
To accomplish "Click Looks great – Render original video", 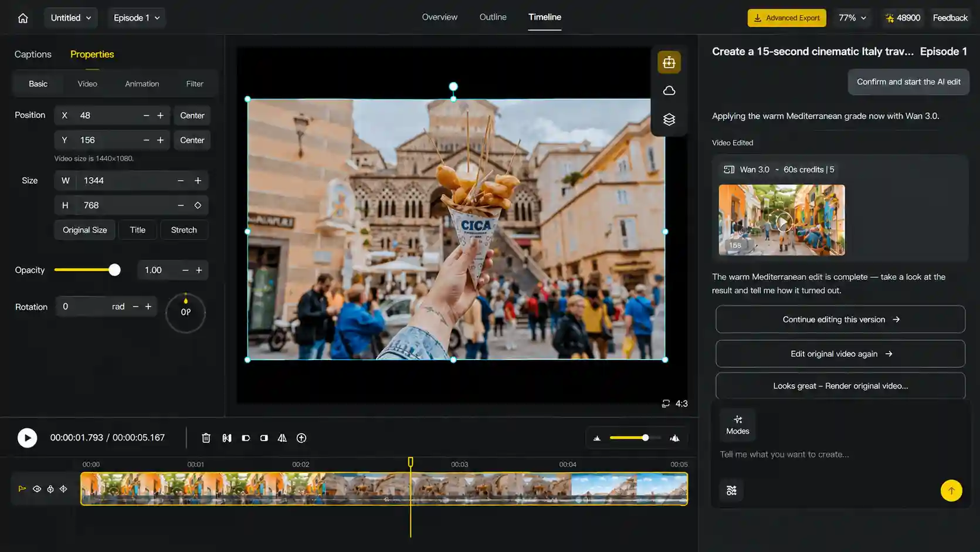I will pyautogui.click(x=840, y=386).
